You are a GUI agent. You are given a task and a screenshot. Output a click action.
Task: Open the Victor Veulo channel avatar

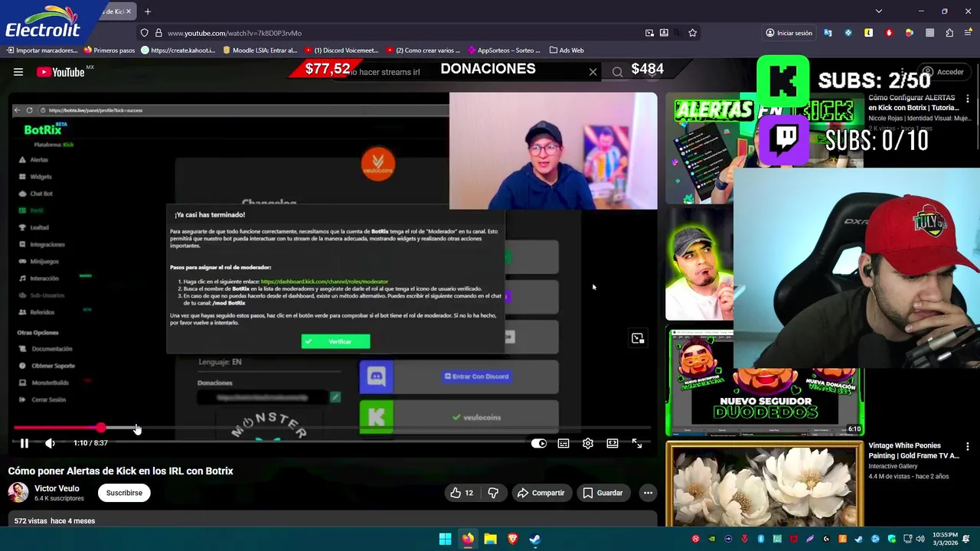pyautogui.click(x=18, y=493)
